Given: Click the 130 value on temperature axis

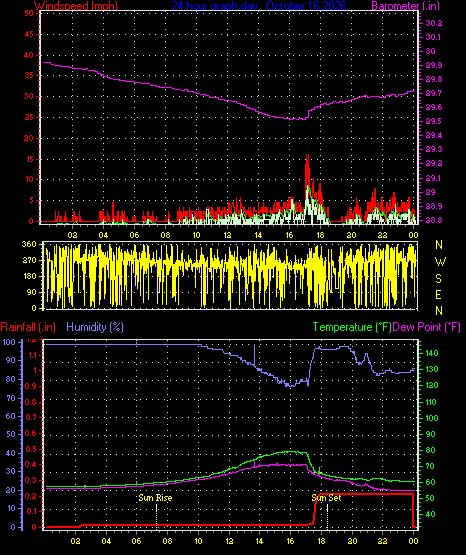Looking at the screenshot, I should point(432,369).
